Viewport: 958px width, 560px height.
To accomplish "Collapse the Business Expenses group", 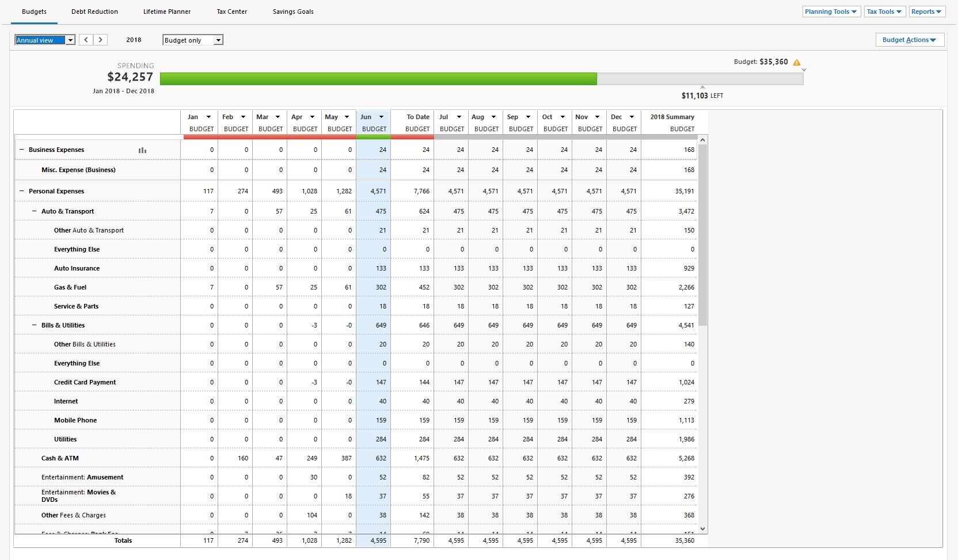I will (x=22, y=150).
